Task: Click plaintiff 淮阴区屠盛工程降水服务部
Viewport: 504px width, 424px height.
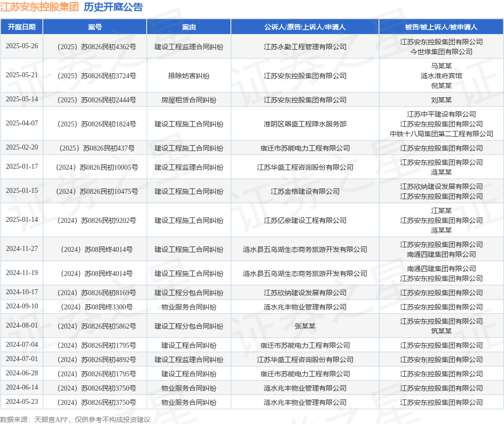Action: coord(305,124)
